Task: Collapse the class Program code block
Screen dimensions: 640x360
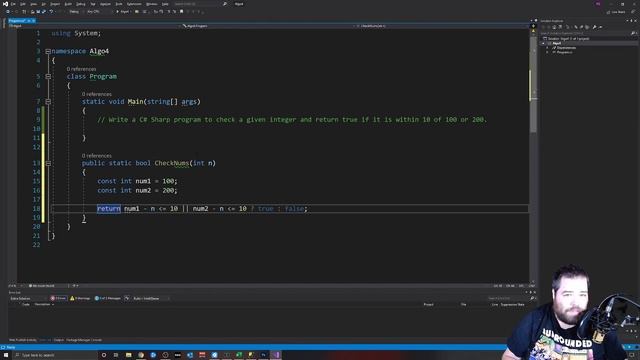Action: [x=48, y=76]
